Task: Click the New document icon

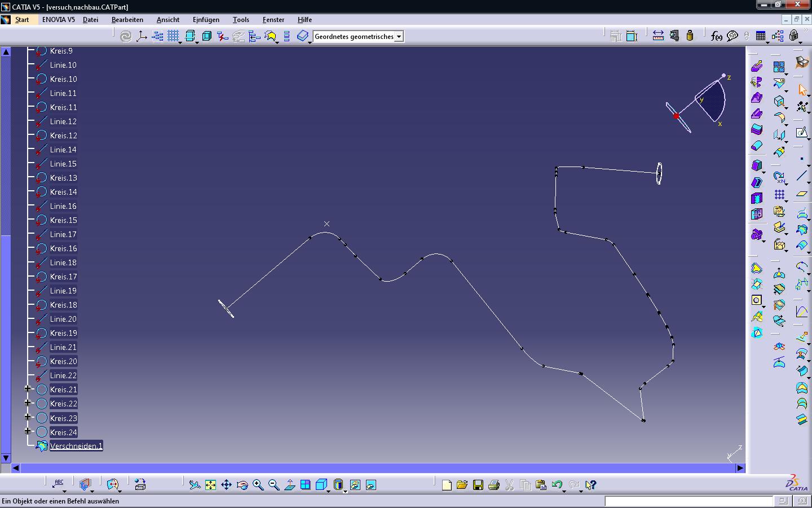Action: pos(447,485)
